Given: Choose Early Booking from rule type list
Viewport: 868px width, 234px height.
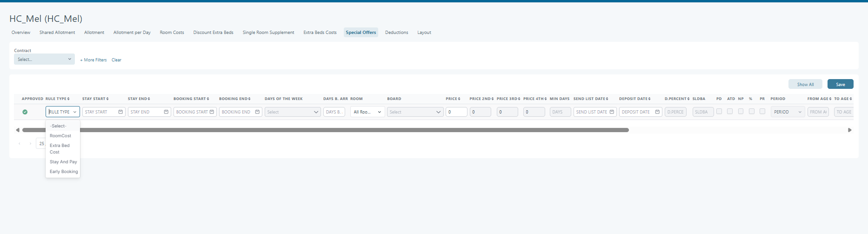Looking at the screenshot, I should 64,172.
